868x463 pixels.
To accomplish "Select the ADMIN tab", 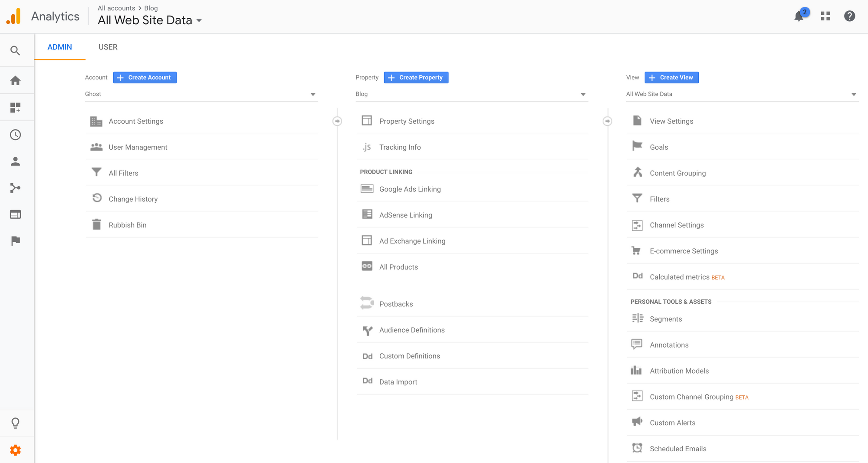I will point(60,47).
